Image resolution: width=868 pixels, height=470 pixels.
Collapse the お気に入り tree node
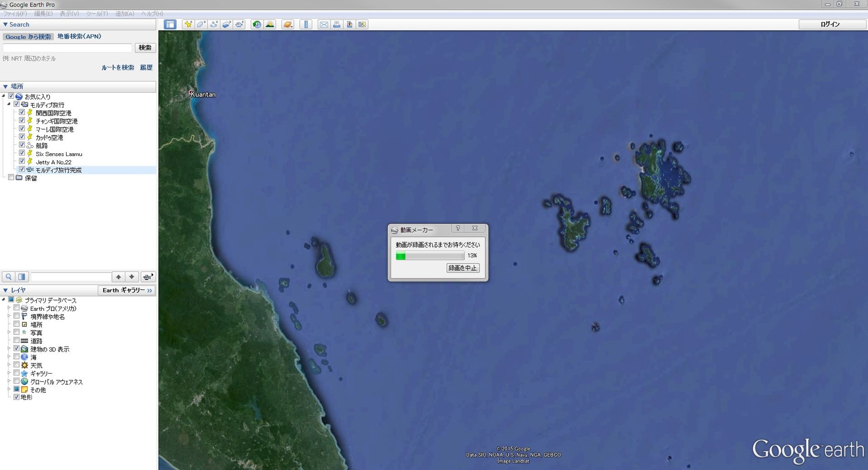click(4, 96)
